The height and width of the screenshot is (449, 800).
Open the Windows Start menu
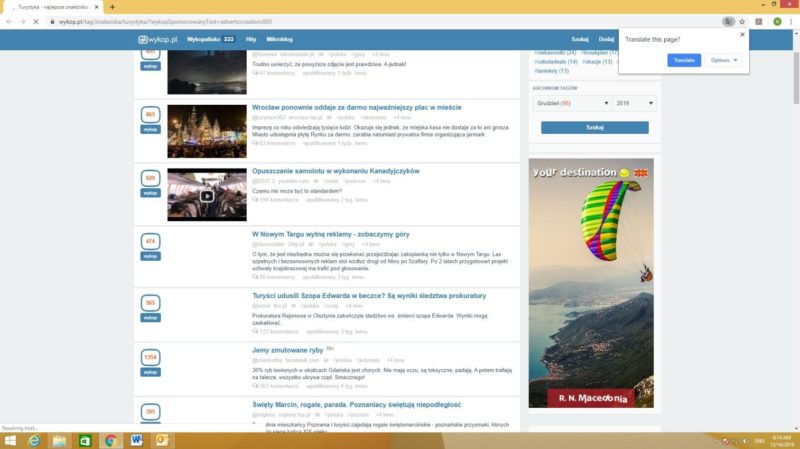[x=10, y=440]
